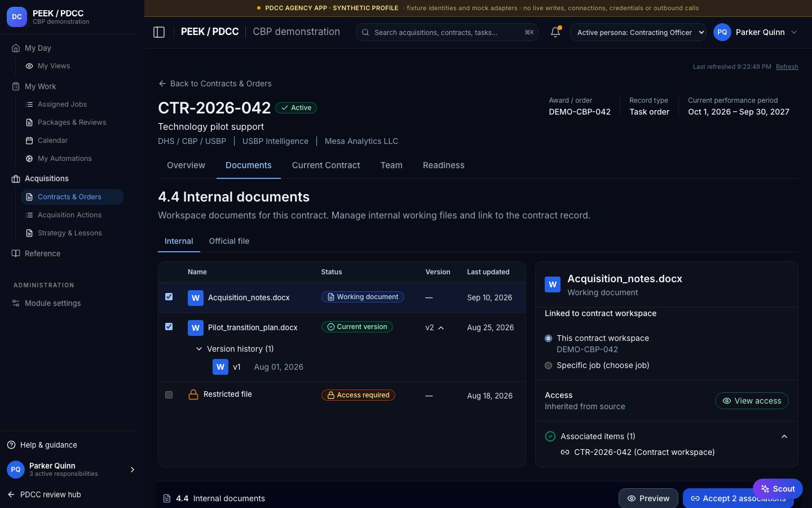Click the DC logo badge

click(x=17, y=17)
